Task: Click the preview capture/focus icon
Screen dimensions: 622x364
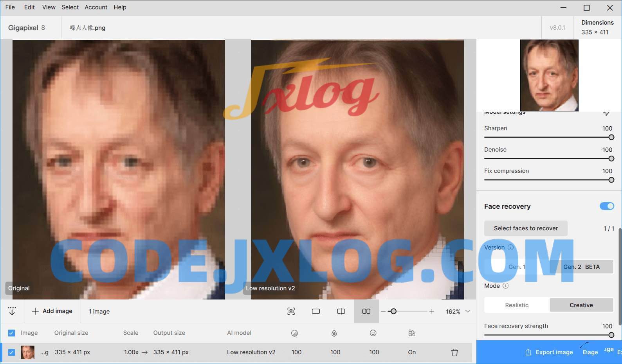Action: pos(291,311)
